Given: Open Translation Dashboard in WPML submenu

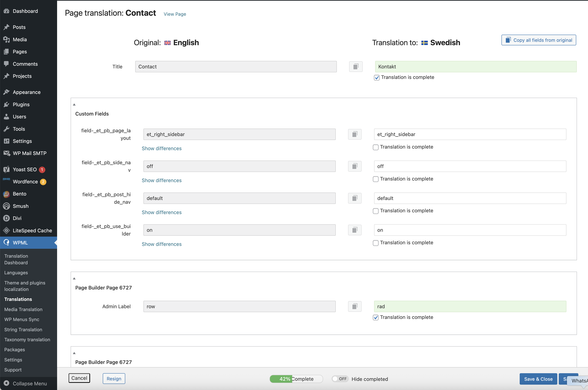Looking at the screenshot, I should pos(16,259).
